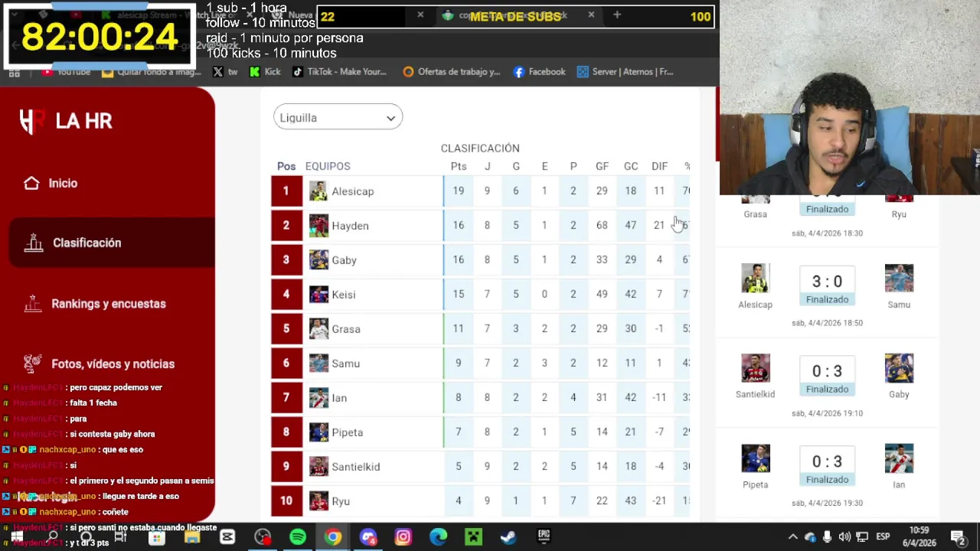
Task: Open the Kick bookmark
Action: pyautogui.click(x=265, y=72)
